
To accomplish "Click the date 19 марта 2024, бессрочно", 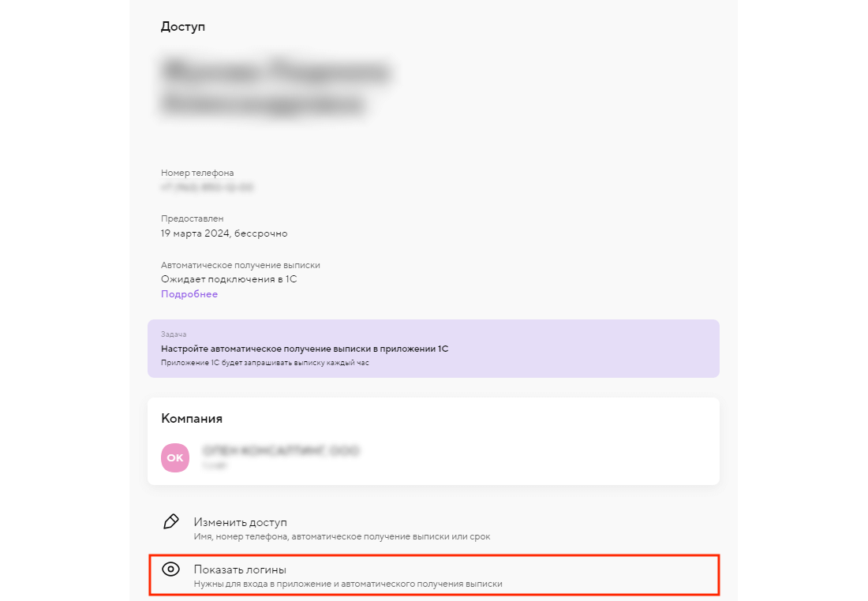I will pos(224,233).
